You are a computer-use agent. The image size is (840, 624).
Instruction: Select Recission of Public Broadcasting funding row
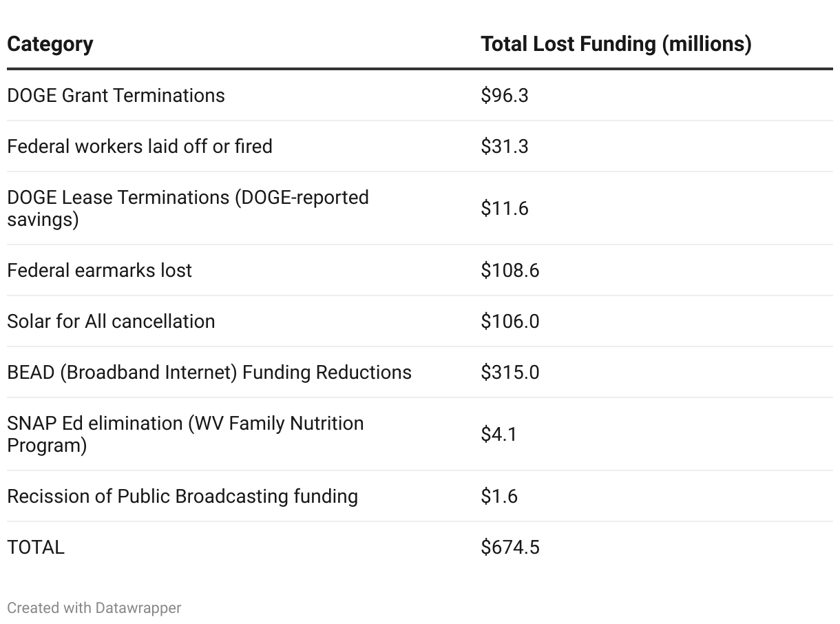pos(182,496)
